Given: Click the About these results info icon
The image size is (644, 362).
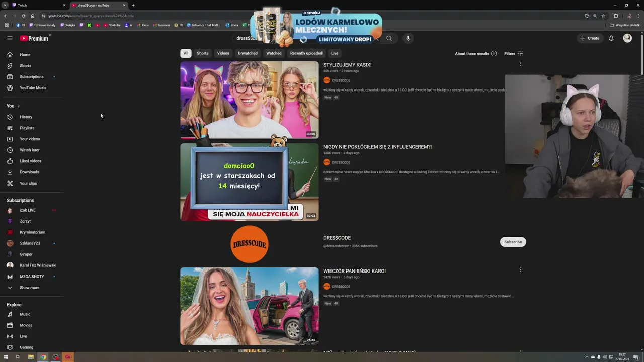Looking at the screenshot, I should (x=494, y=54).
